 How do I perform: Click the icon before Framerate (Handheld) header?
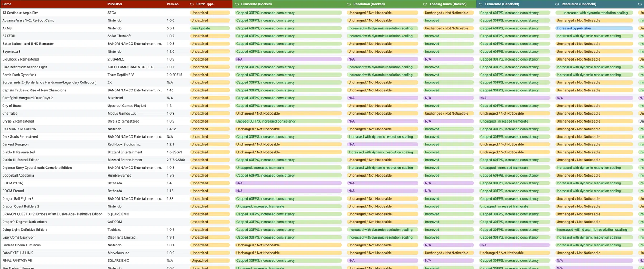coord(481,4)
